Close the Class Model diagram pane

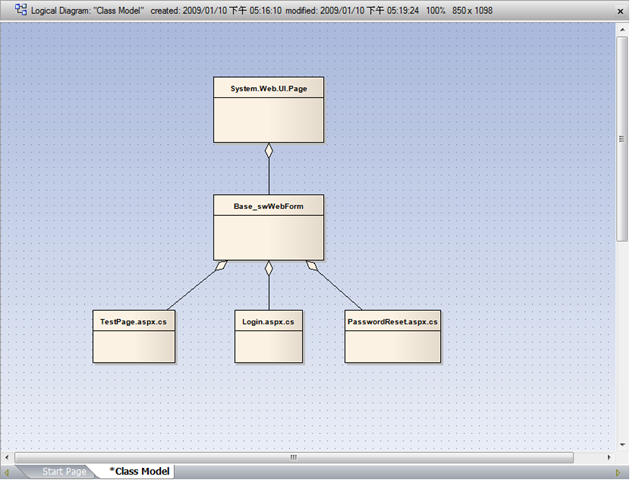[620, 11]
